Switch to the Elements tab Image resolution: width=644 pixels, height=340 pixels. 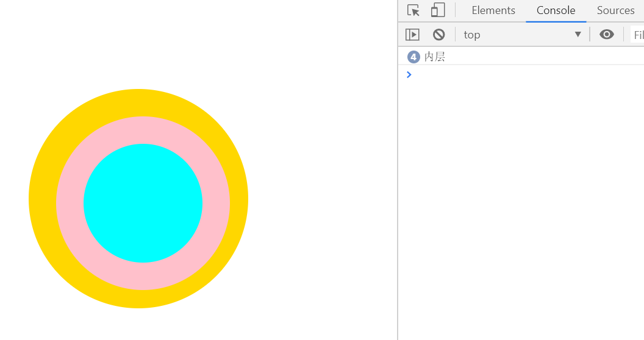tap(493, 10)
